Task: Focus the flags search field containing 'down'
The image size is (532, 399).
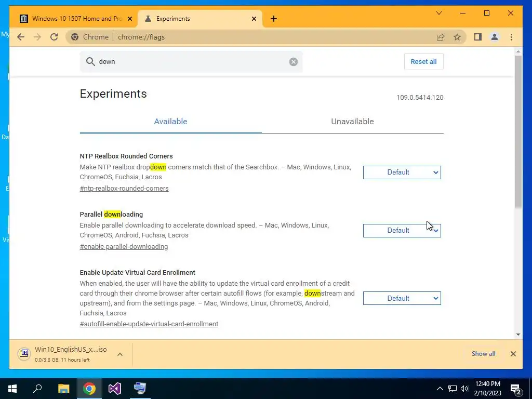Action: tap(192, 62)
